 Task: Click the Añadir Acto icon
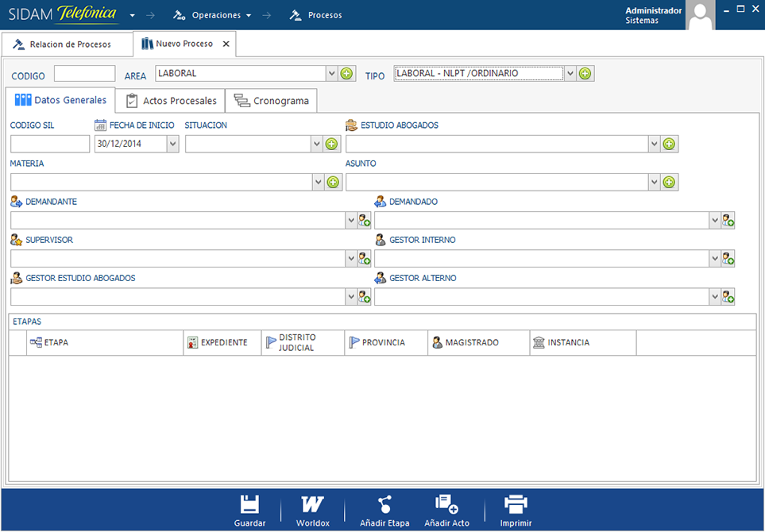pyautogui.click(x=446, y=505)
